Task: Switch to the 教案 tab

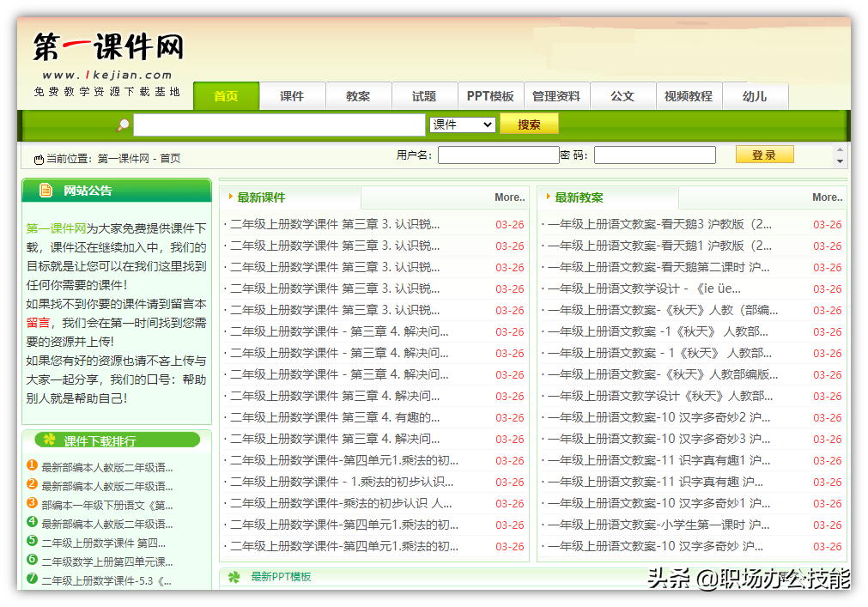Action: (x=358, y=96)
